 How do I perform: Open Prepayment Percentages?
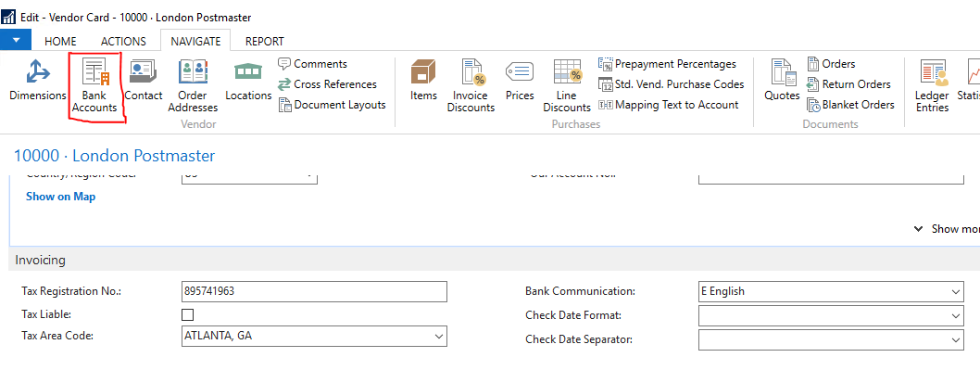[x=668, y=64]
